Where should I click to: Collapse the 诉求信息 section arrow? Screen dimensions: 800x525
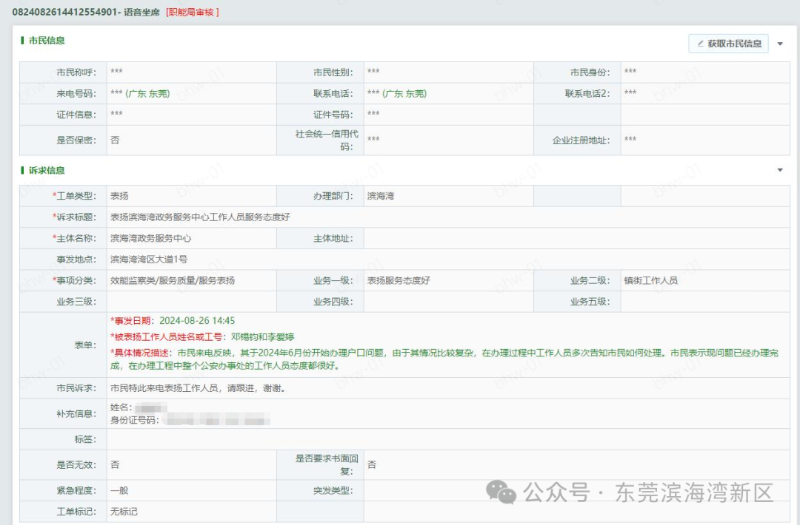(x=780, y=170)
